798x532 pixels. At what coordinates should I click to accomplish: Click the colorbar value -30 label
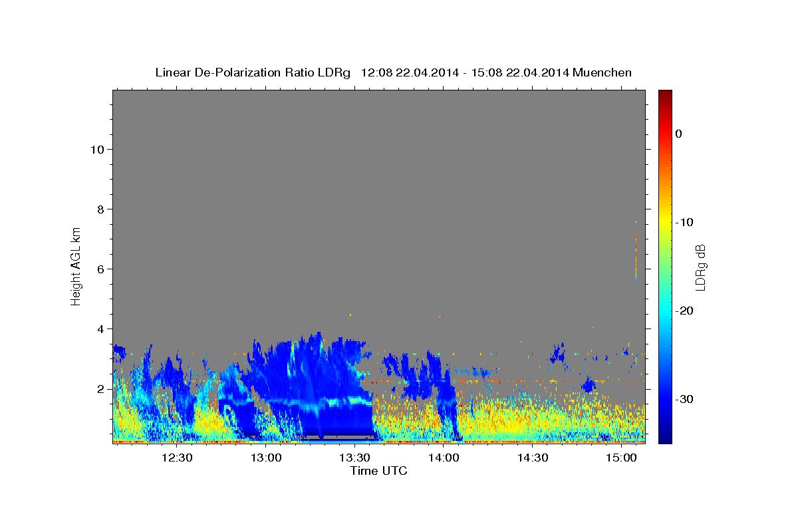684,399
